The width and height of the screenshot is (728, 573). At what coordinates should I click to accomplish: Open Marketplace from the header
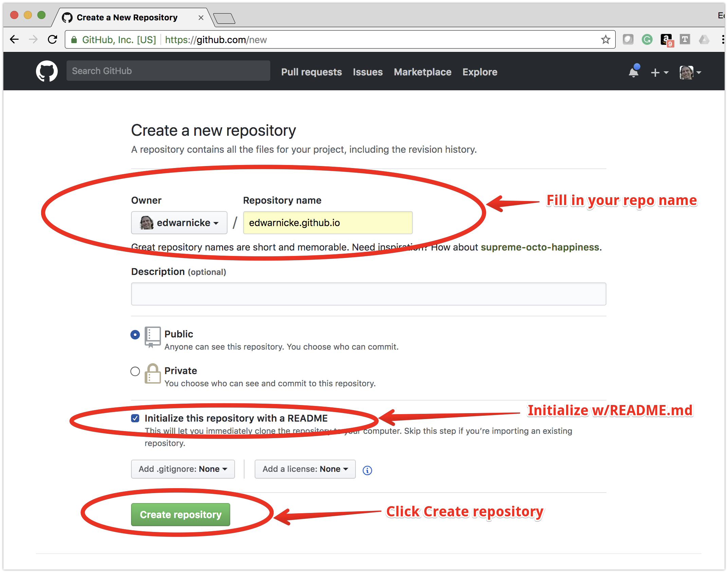[x=422, y=72]
